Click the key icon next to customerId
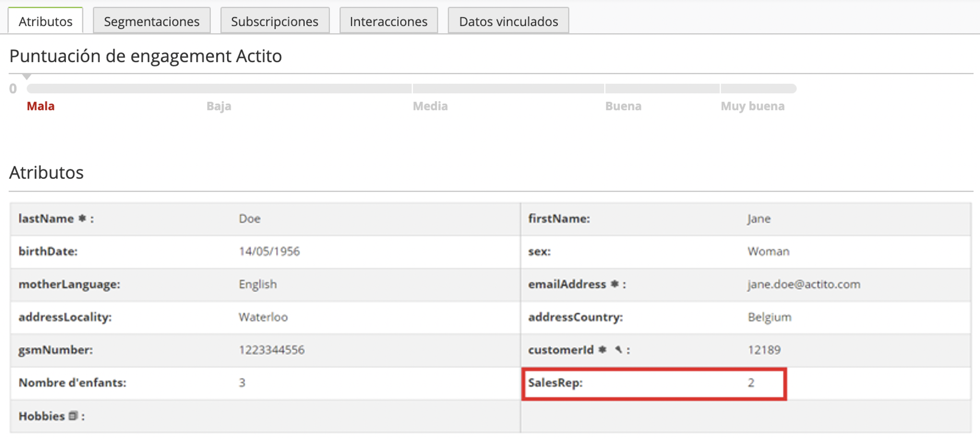The image size is (980, 441). pos(618,350)
